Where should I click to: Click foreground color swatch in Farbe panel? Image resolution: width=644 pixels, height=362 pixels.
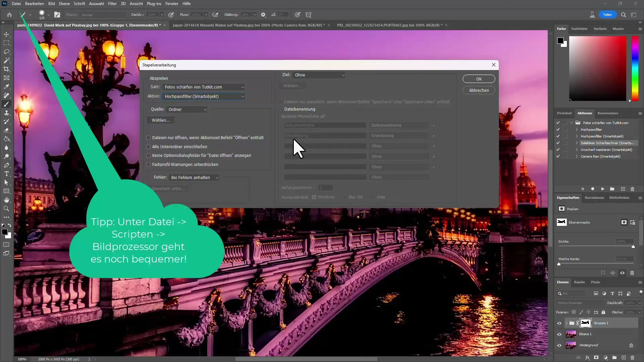pyautogui.click(x=560, y=41)
